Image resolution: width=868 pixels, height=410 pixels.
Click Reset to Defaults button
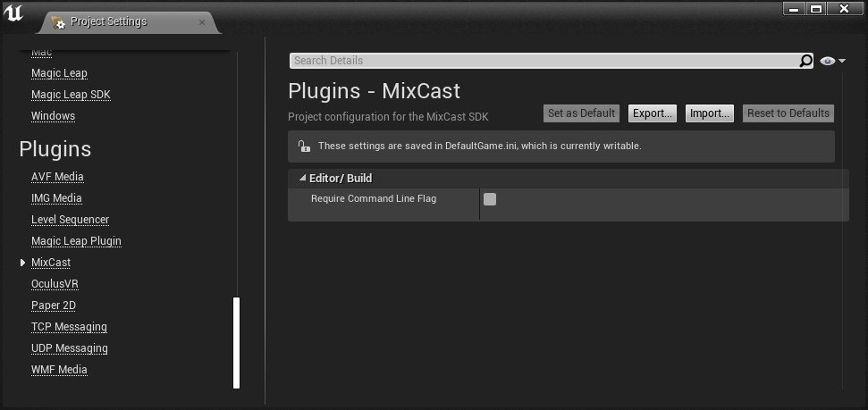[x=788, y=113]
